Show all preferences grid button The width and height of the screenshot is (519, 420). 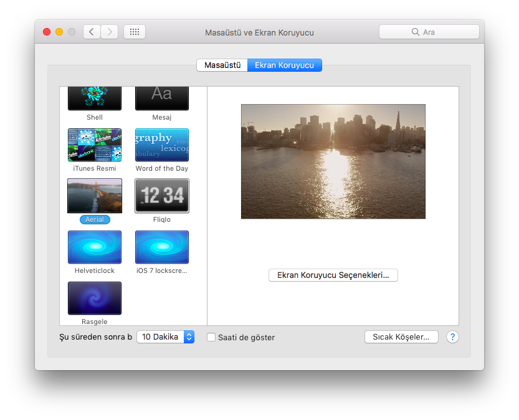(x=135, y=32)
